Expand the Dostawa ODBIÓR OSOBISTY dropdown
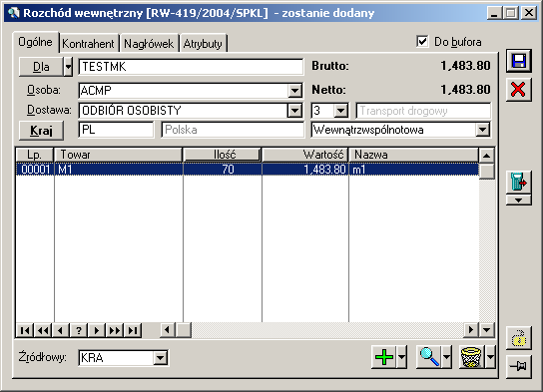This screenshot has height=392, width=543. pos(294,111)
